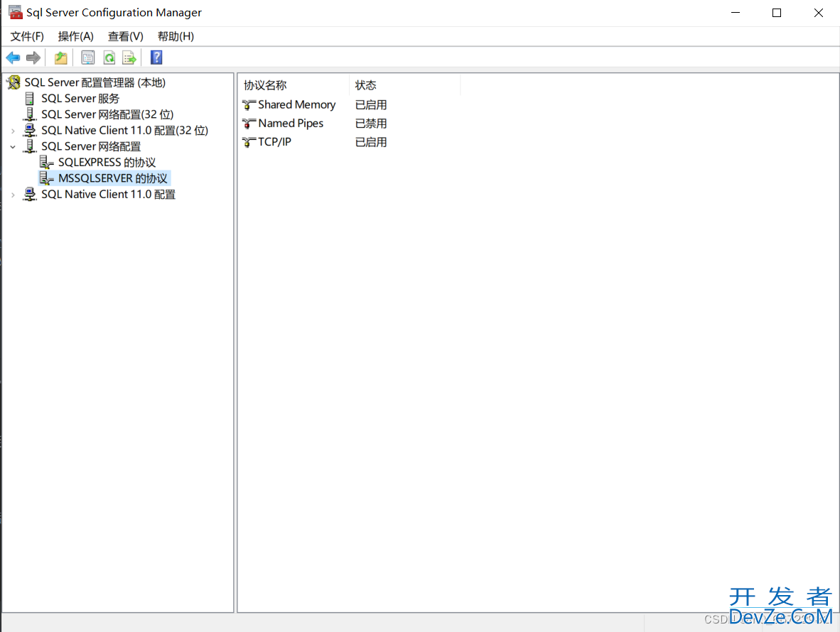The image size is (840, 632).
Task: Click the MSSQLSERVER 的协议 node icon
Action: 47,179
